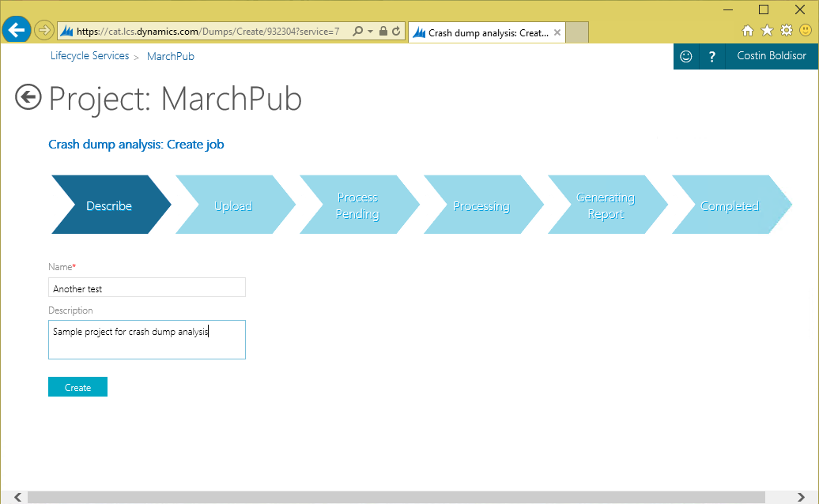Open the browser Settings gear icon

click(785, 30)
